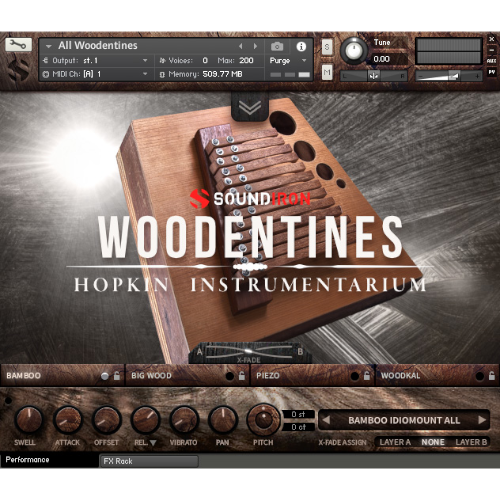Go to next preset with the right arrow
Screen dimensions: 500x500
482,420
